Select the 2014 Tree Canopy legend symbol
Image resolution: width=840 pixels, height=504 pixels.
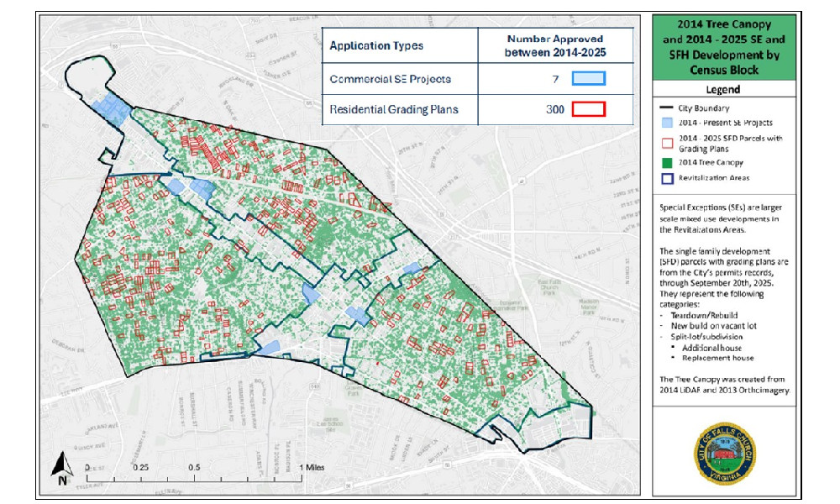pyautogui.click(x=666, y=163)
